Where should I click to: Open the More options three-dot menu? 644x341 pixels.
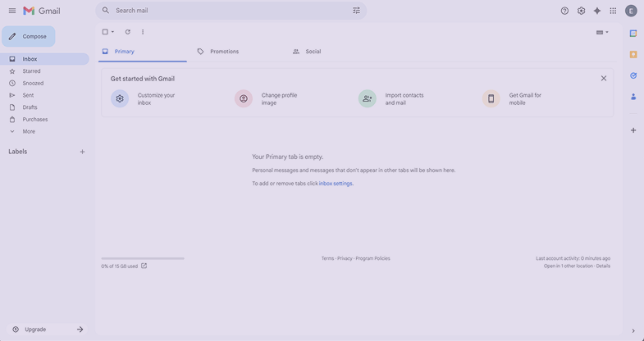coord(143,32)
